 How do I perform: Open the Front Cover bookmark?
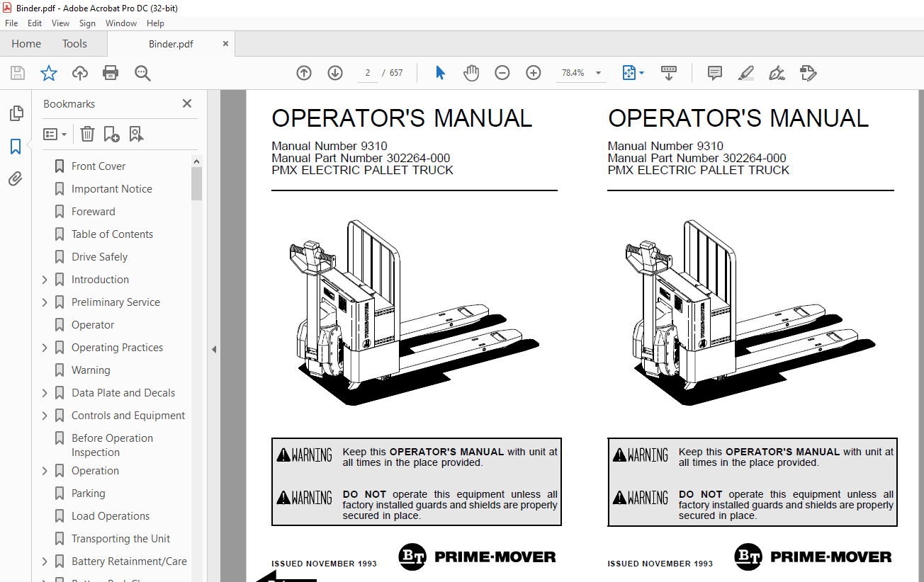click(98, 166)
